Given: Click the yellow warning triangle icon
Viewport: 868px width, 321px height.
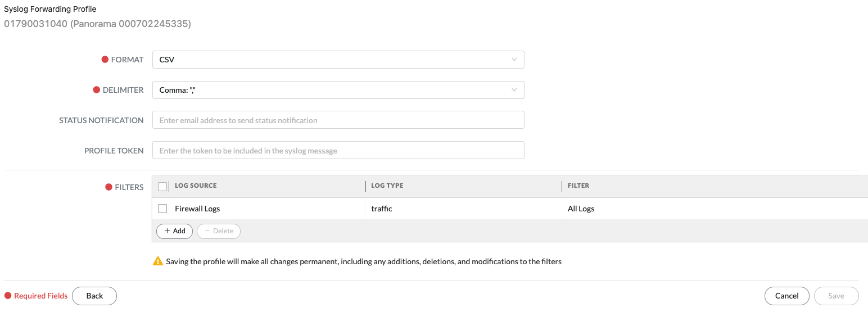Looking at the screenshot, I should pos(158,261).
